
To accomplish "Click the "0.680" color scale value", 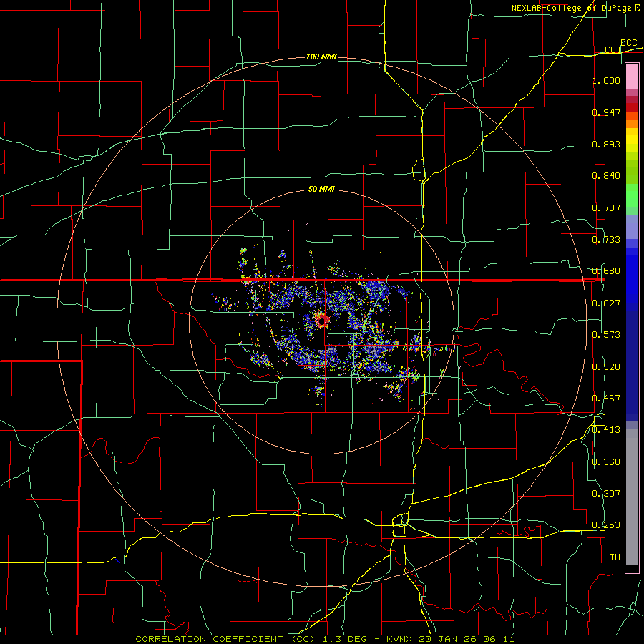I will pos(606,271).
